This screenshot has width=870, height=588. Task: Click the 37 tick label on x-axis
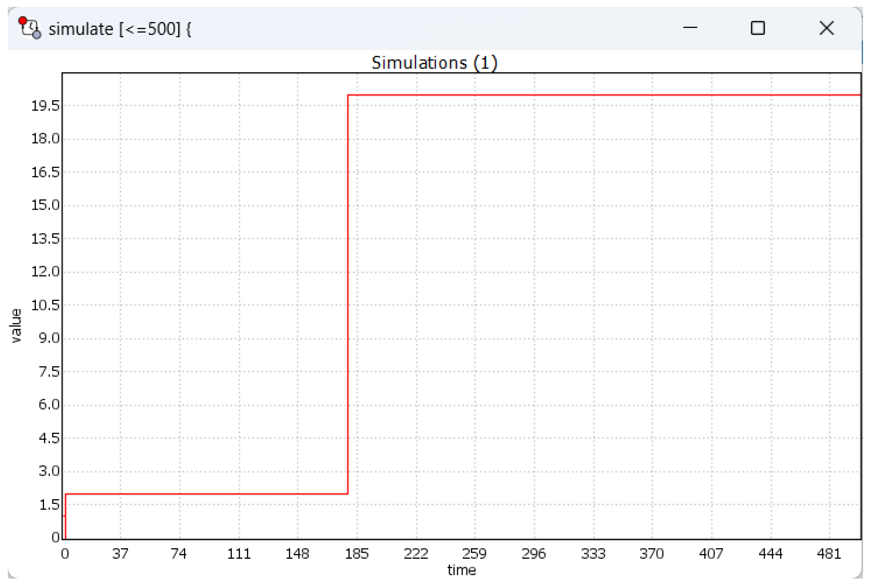[120, 554]
